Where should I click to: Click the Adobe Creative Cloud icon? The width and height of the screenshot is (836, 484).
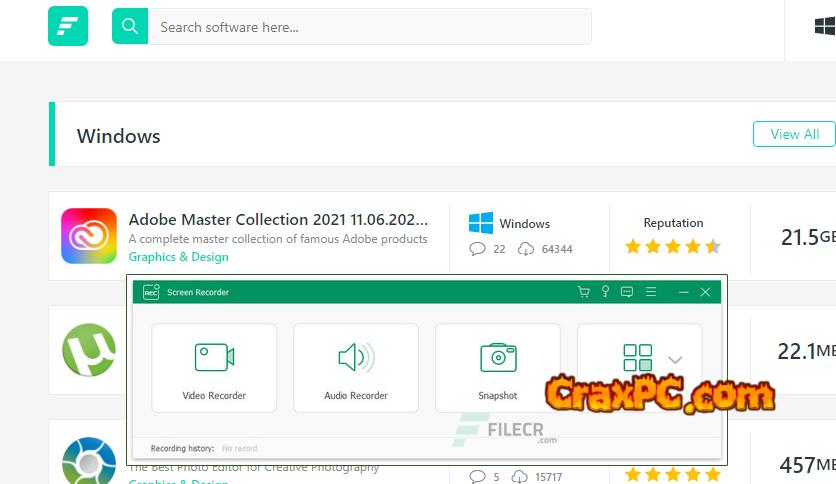[89, 236]
